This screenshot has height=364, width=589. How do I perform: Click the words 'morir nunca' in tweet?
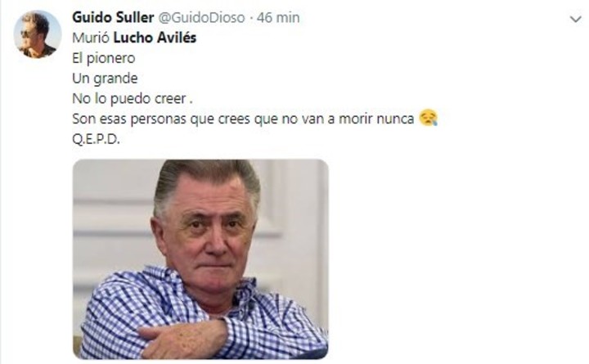(376, 119)
